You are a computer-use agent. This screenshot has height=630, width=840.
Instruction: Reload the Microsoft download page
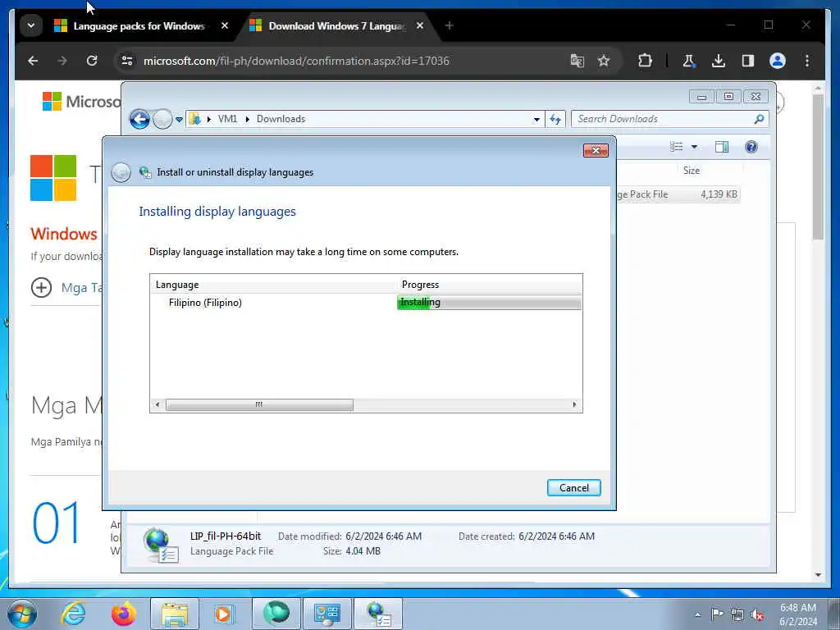click(92, 61)
